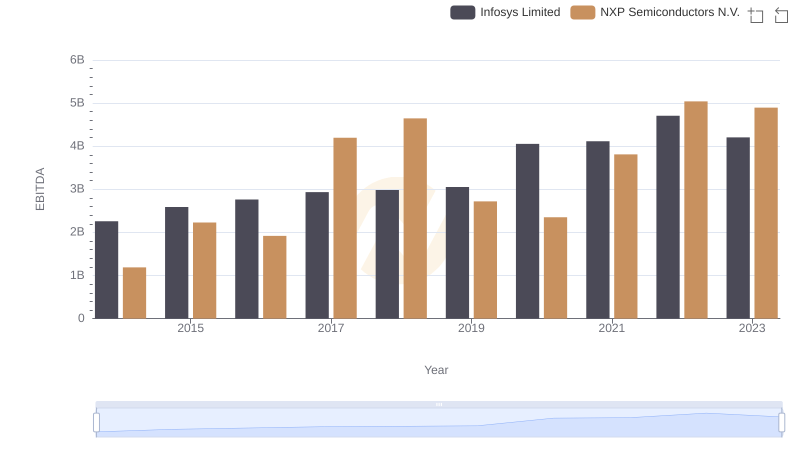The image size is (800, 461).
Task: Select the NXP bar for 2019
Action: click(x=485, y=260)
